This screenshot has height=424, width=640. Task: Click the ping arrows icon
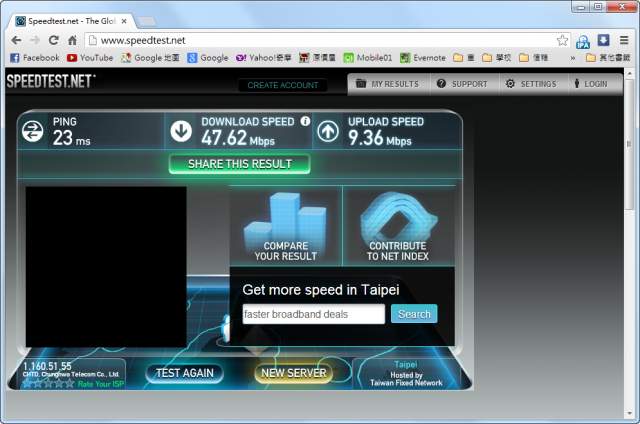click(x=33, y=131)
